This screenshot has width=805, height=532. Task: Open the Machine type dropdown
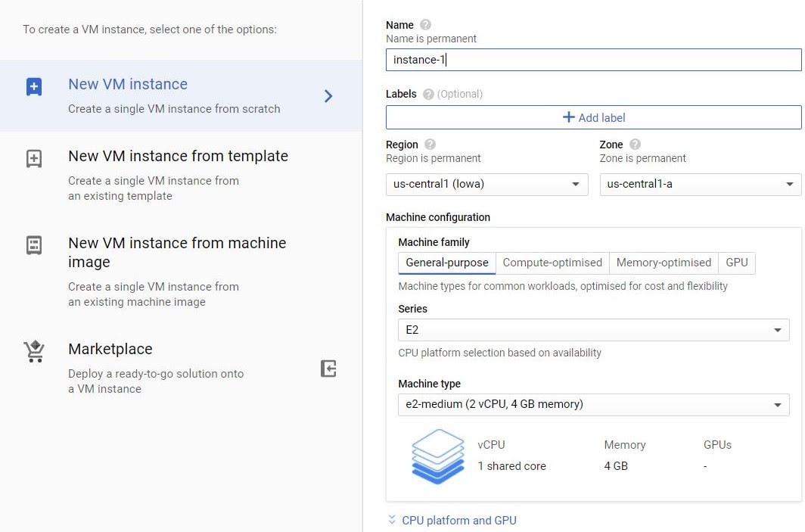[593, 405]
